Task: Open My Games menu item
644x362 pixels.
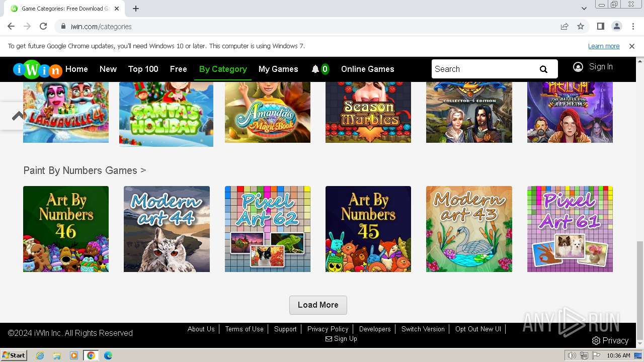Action: point(278,69)
